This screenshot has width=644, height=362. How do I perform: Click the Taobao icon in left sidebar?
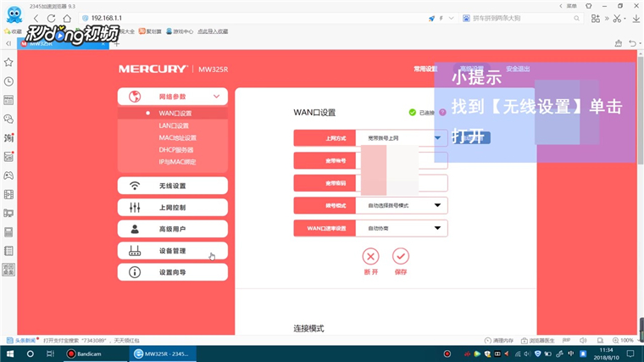coord(8,137)
